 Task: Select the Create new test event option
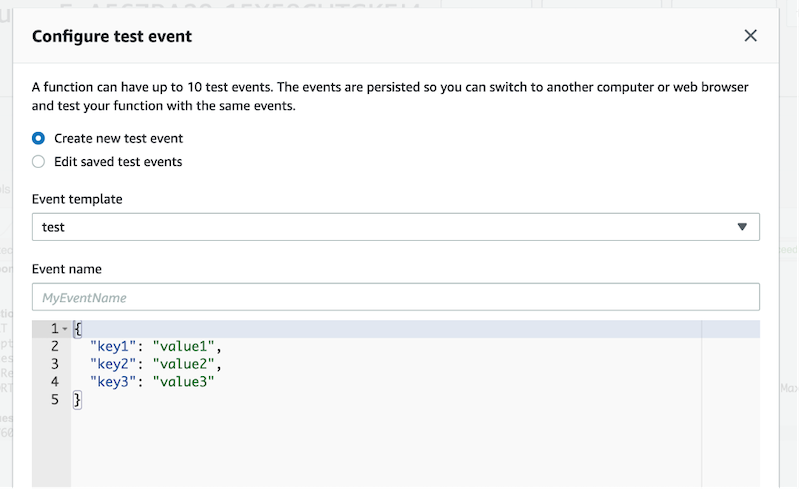pyautogui.click(x=38, y=139)
